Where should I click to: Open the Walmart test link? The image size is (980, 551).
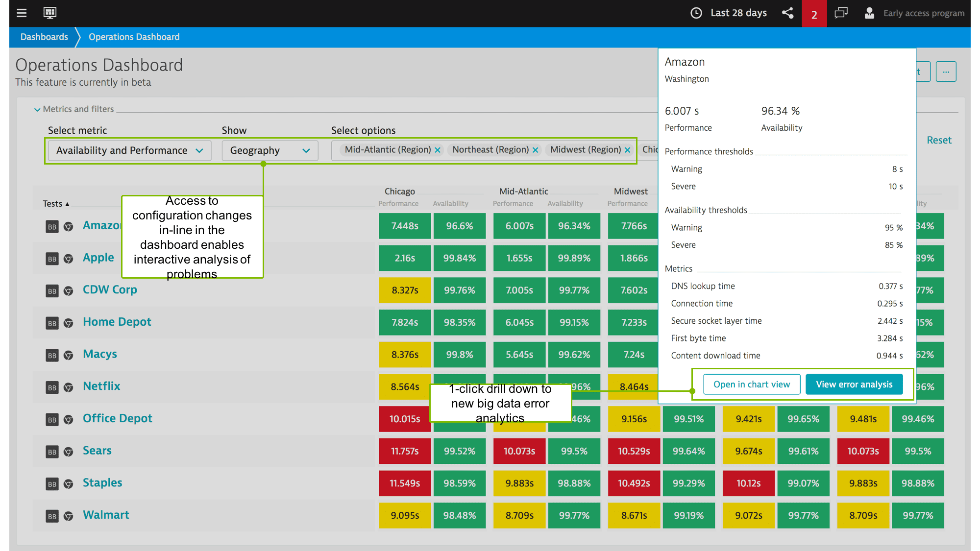coord(106,515)
